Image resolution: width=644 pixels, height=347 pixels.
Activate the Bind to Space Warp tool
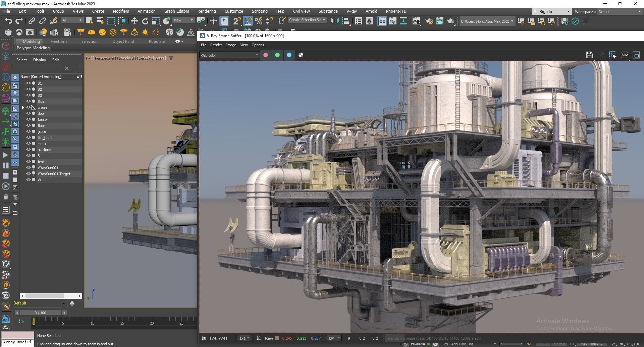53,21
